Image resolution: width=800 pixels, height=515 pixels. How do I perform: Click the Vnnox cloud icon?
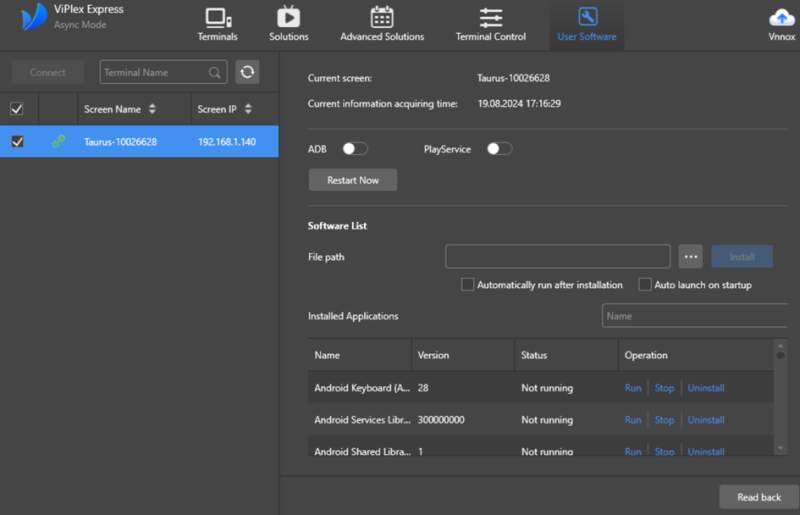pos(781,18)
